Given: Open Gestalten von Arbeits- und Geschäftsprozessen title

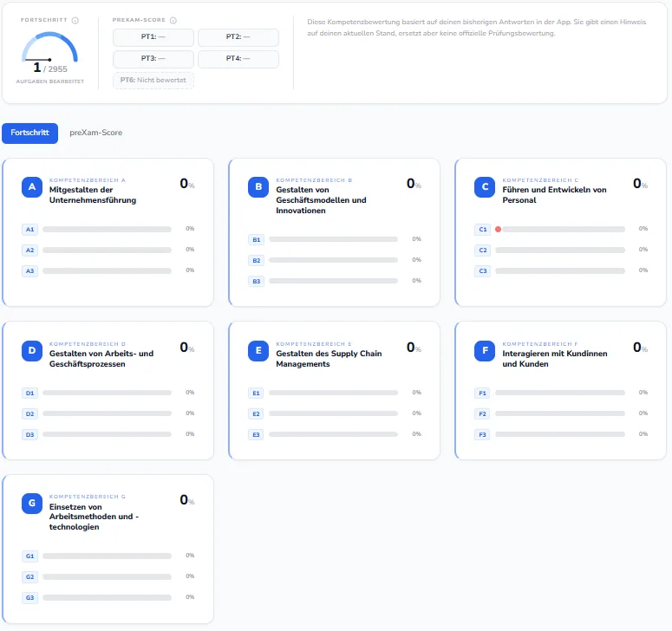Looking at the screenshot, I should tap(101, 359).
